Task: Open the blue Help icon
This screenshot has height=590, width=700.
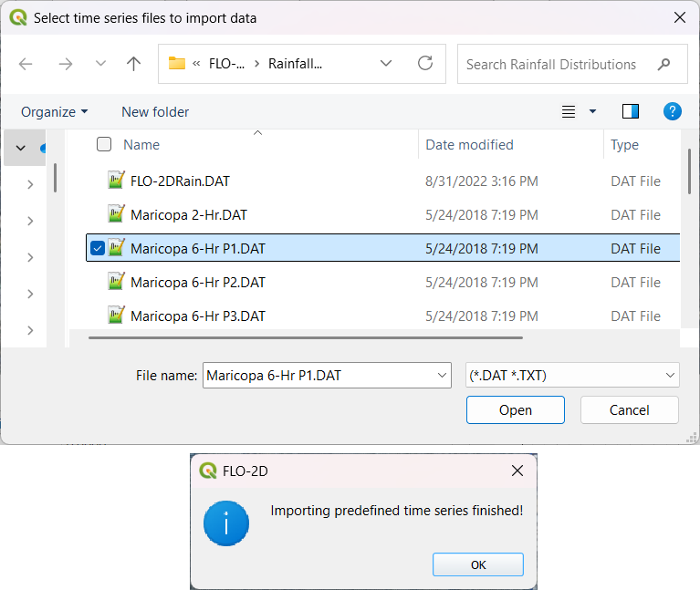Action: (x=673, y=111)
